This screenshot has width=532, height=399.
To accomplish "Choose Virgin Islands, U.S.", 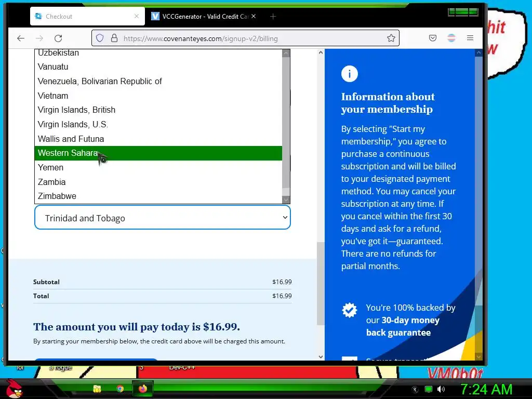I will [x=158, y=125].
